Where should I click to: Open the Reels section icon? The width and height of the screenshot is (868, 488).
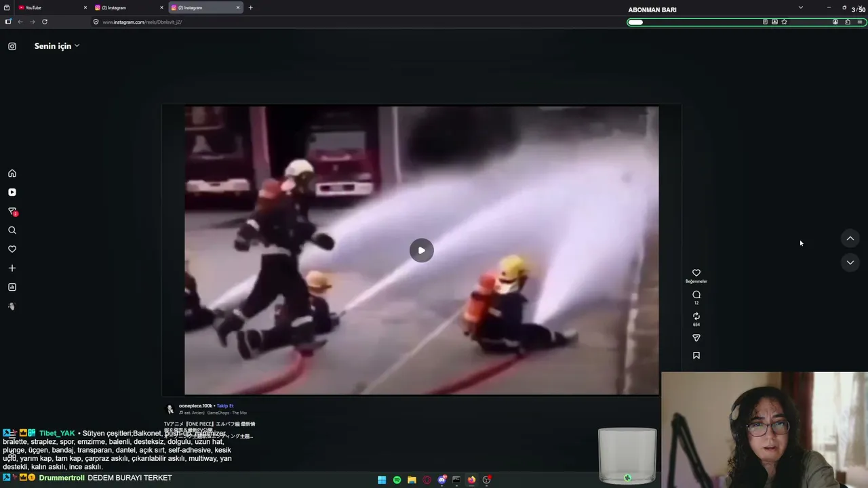point(12,192)
